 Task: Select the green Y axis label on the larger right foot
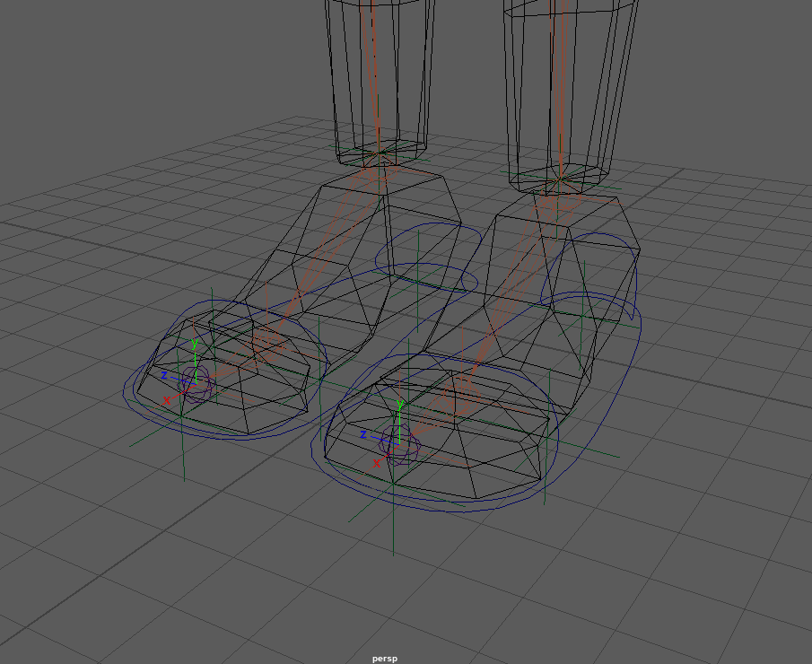[400, 404]
